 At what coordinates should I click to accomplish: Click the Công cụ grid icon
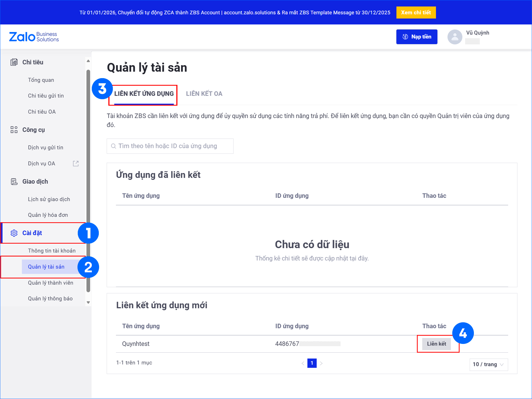(14, 130)
